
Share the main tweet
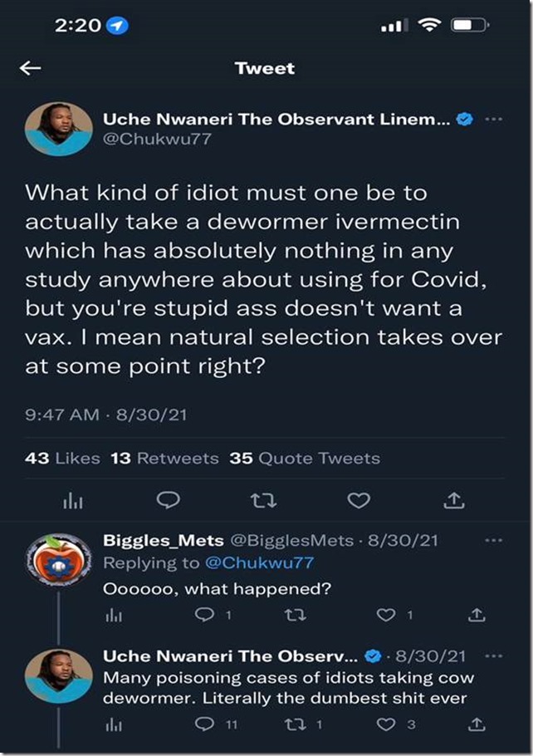coord(454,500)
